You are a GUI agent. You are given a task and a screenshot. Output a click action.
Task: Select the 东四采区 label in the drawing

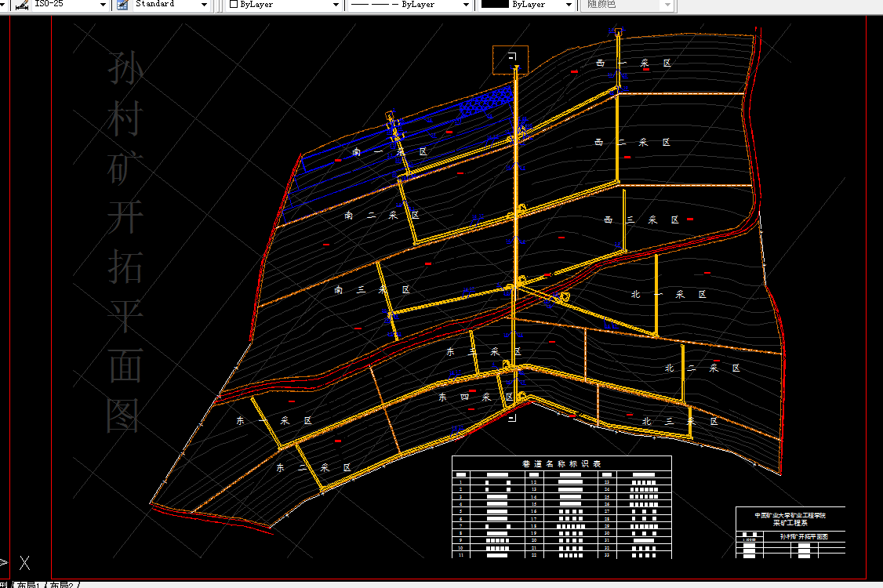click(476, 397)
